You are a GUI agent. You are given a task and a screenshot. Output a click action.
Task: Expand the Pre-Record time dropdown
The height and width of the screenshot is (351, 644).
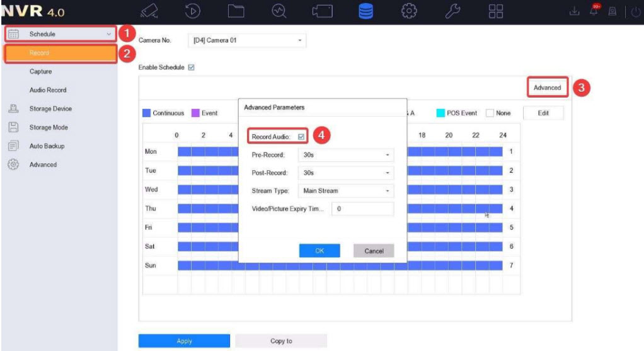[345, 154]
